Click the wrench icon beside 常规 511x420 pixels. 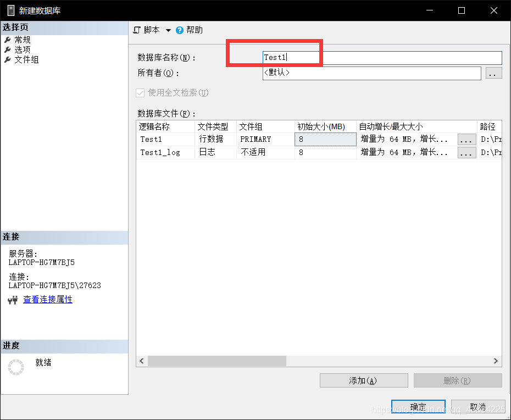coord(8,39)
